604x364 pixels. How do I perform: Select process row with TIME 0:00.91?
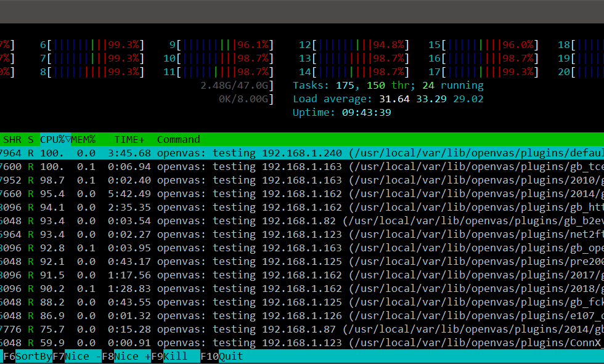pyautogui.click(x=302, y=343)
